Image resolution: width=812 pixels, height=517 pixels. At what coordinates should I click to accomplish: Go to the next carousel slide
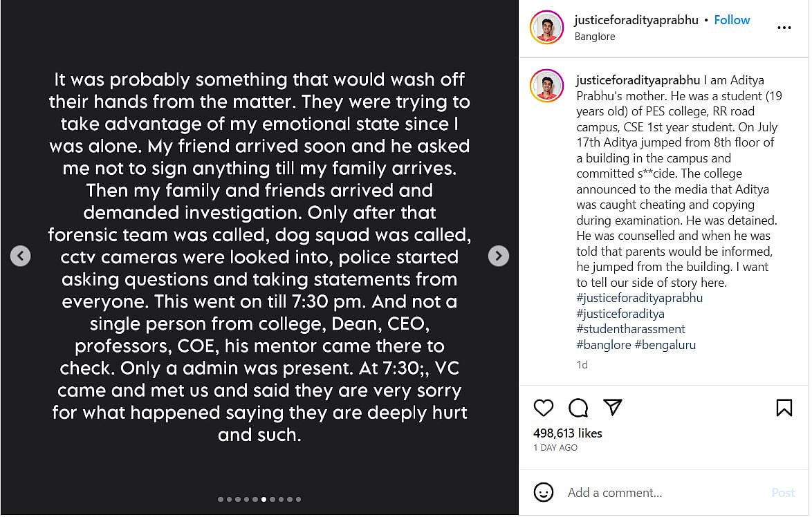tap(498, 256)
